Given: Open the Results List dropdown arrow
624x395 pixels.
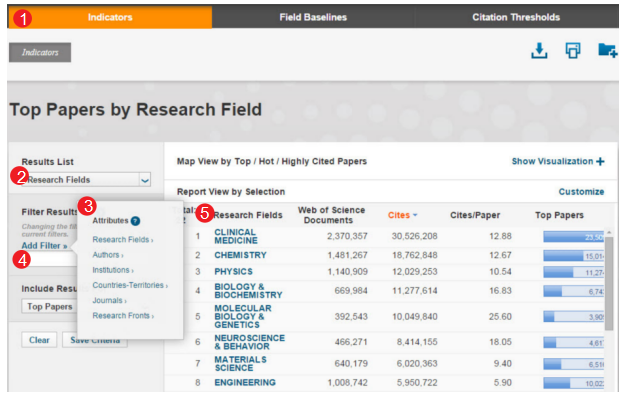Looking at the screenshot, I should click(145, 180).
